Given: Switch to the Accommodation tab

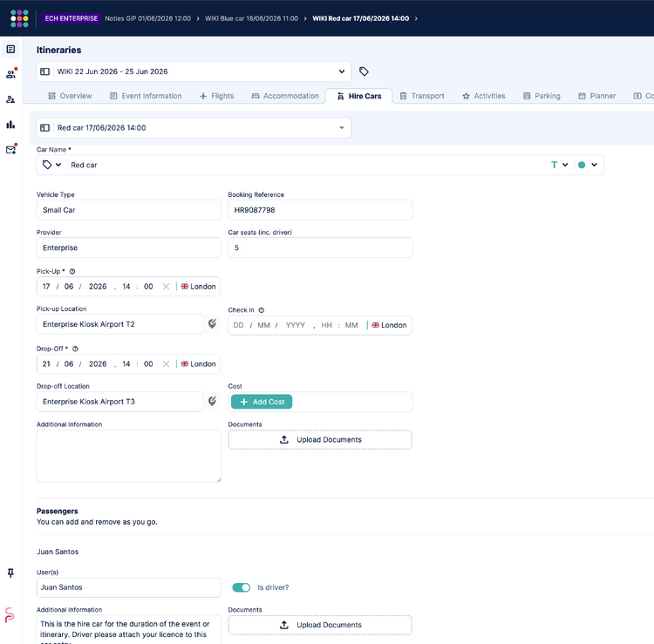Looking at the screenshot, I should (x=285, y=96).
